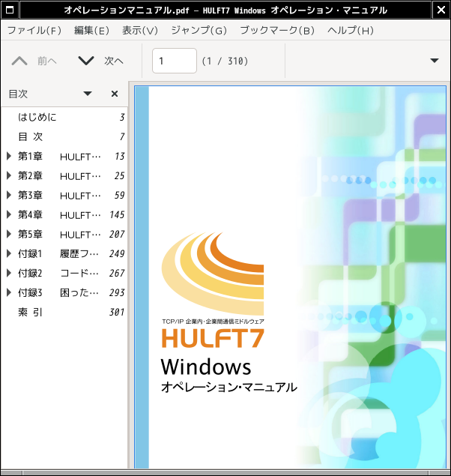Open the toolbar overflow dropdown arrow
The image size is (451, 476).
[x=435, y=61]
